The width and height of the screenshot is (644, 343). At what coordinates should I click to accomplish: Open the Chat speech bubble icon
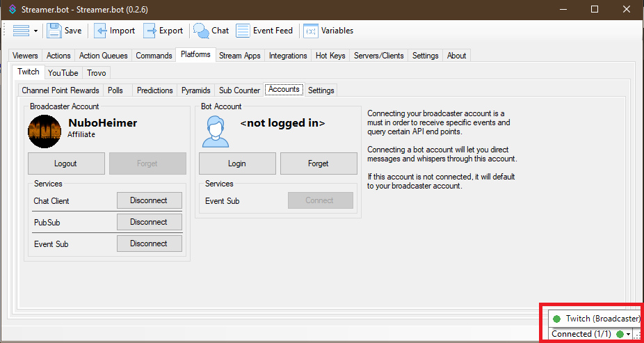click(x=201, y=31)
